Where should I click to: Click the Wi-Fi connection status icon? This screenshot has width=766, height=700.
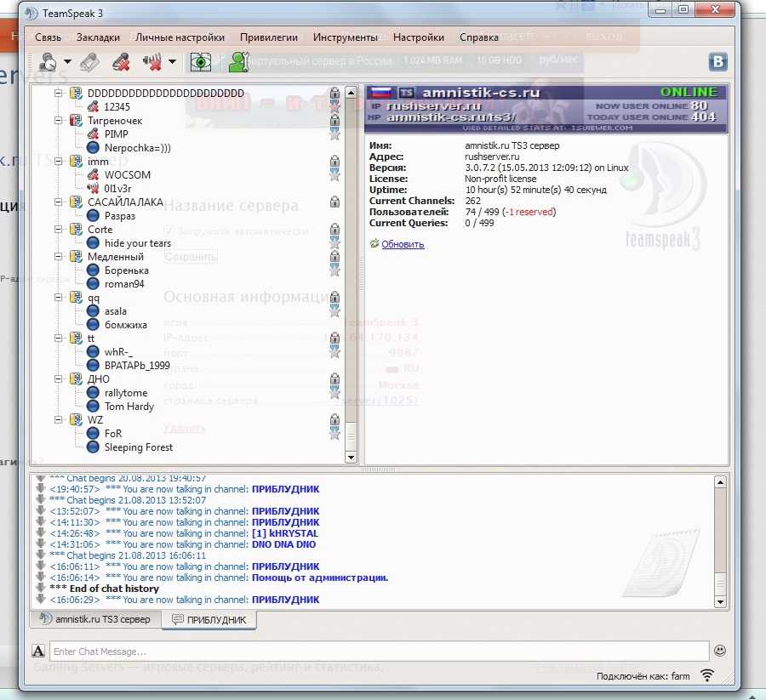pyautogui.click(x=706, y=676)
